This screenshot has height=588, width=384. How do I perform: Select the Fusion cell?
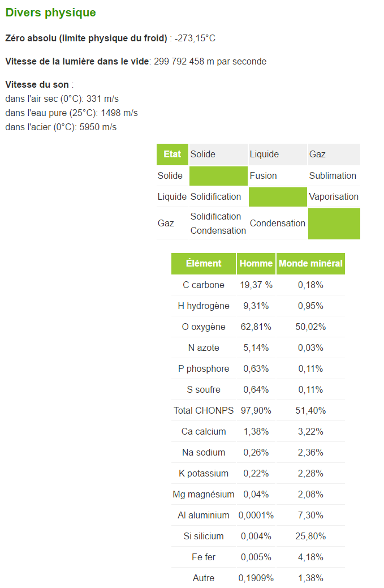click(x=264, y=176)
